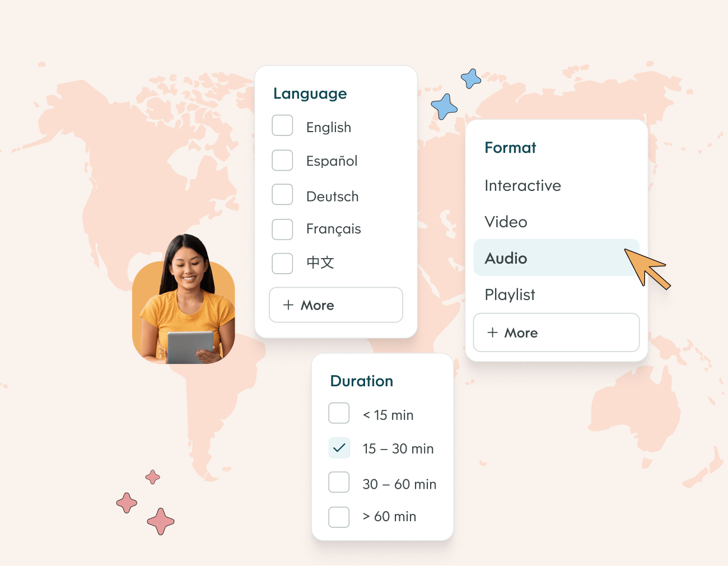Select the Video format option
The image size is (728, 566).
(506, 222)
